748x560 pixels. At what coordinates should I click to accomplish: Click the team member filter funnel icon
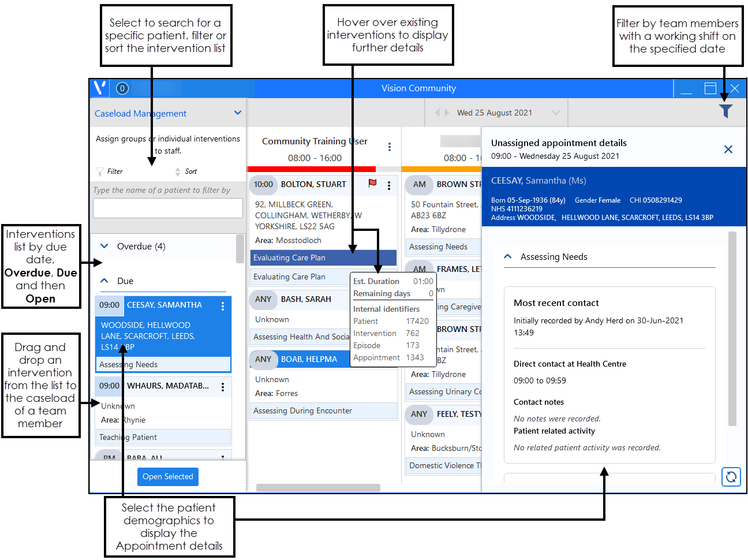[725, 111]
